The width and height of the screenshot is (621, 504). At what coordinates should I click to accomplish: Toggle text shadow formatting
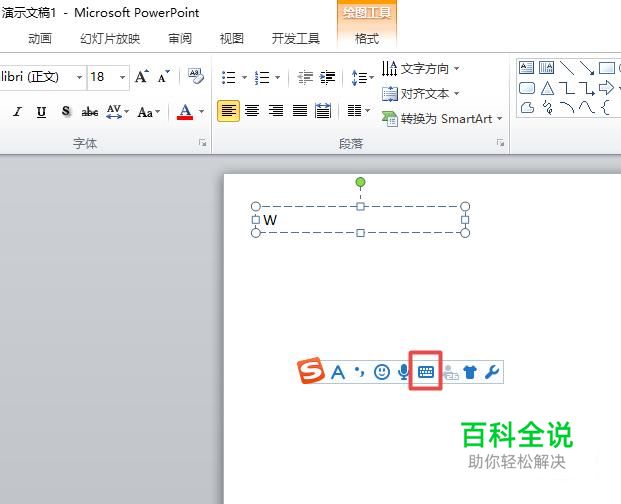coord(66,112)
